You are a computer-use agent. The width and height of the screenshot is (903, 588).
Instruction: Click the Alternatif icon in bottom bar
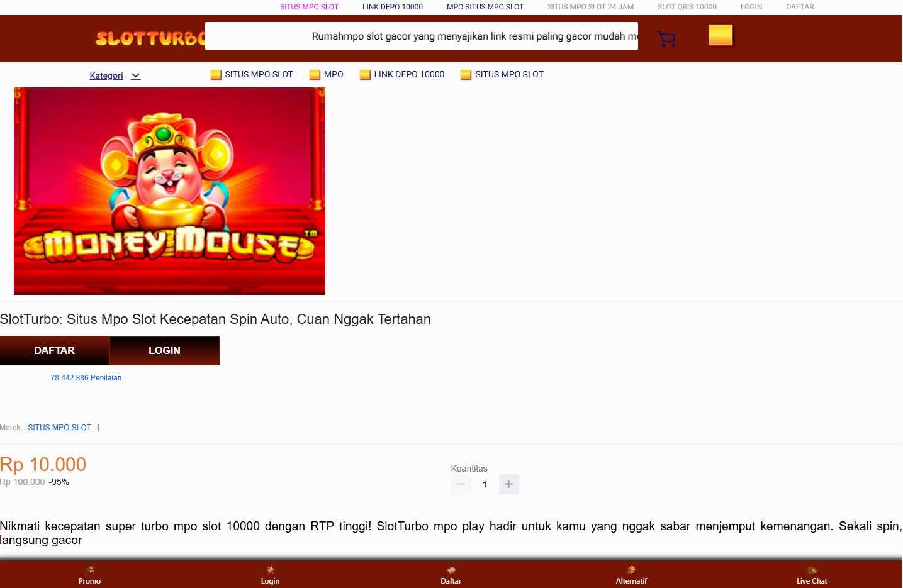tap(631, 570)
